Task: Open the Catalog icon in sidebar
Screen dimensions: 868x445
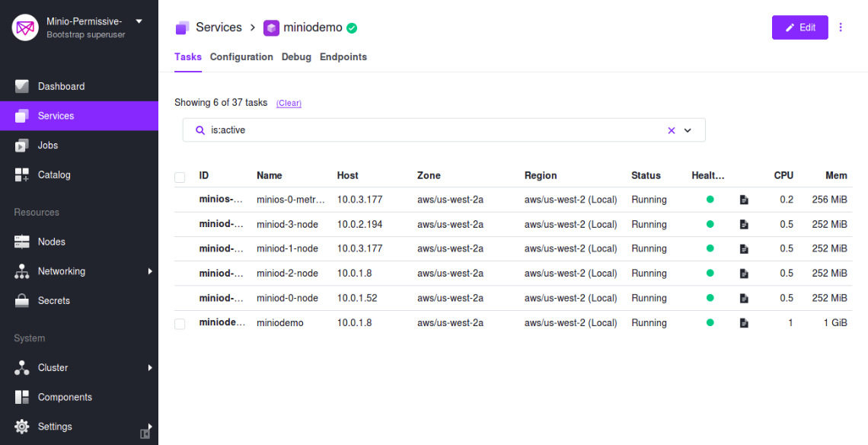Action: coord(21,174)
